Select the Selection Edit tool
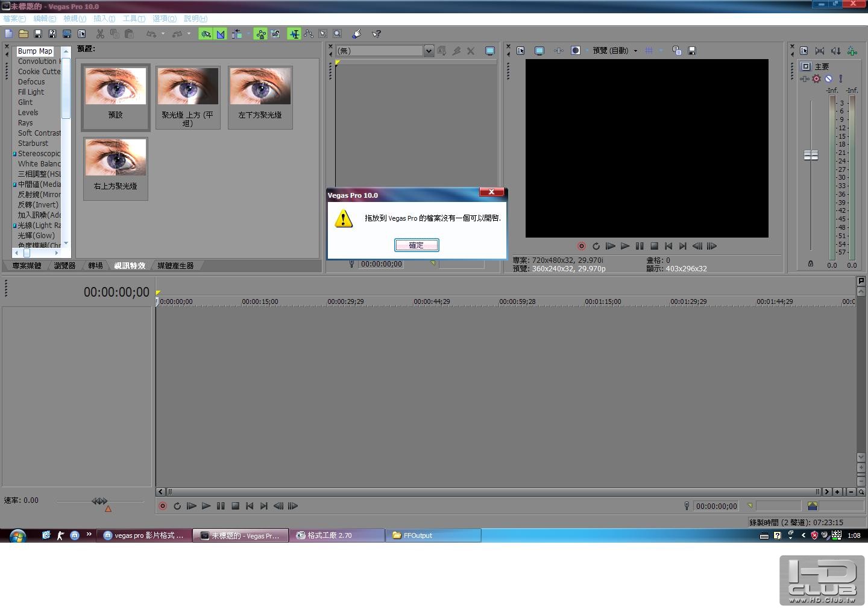This screenshot has height=609, width=868. tap(323, 34)
